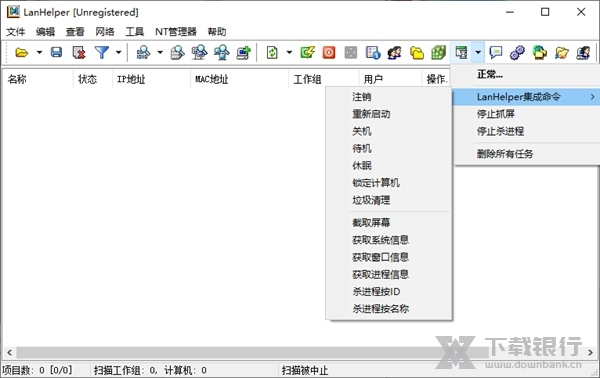This screenshot has width=600, height=378.
Task: Click the list with info badge icon
Action: click(373, 52)
